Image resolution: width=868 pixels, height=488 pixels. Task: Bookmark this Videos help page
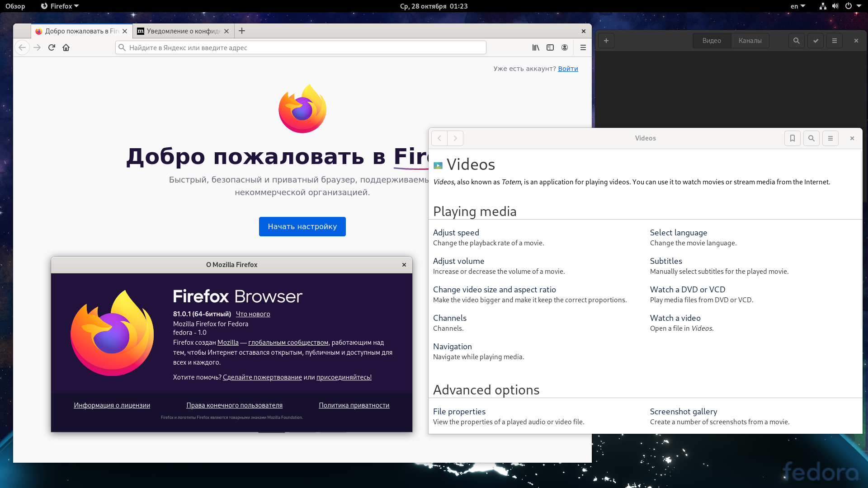tap(793, 138)
